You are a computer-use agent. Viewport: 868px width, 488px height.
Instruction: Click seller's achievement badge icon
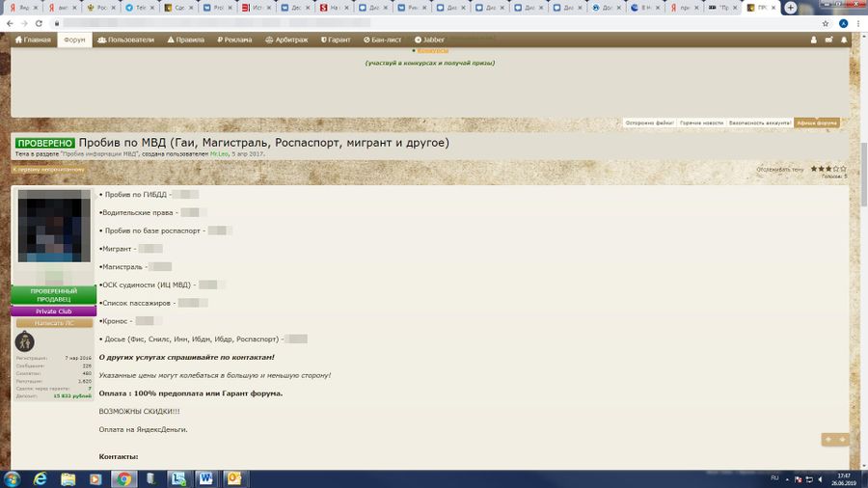[24, 342]
